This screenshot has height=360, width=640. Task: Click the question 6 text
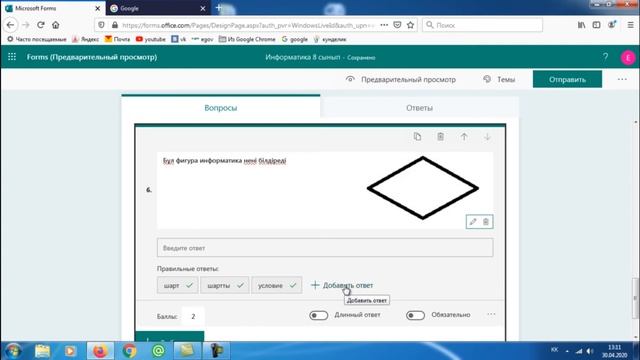tap(224, 160)
